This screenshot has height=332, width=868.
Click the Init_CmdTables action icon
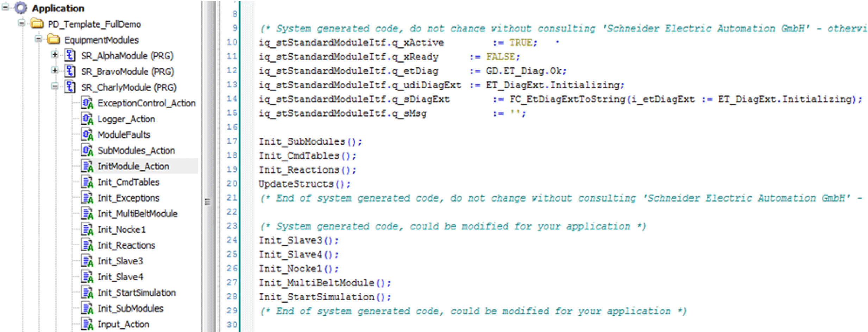click(x=87, y=182)
